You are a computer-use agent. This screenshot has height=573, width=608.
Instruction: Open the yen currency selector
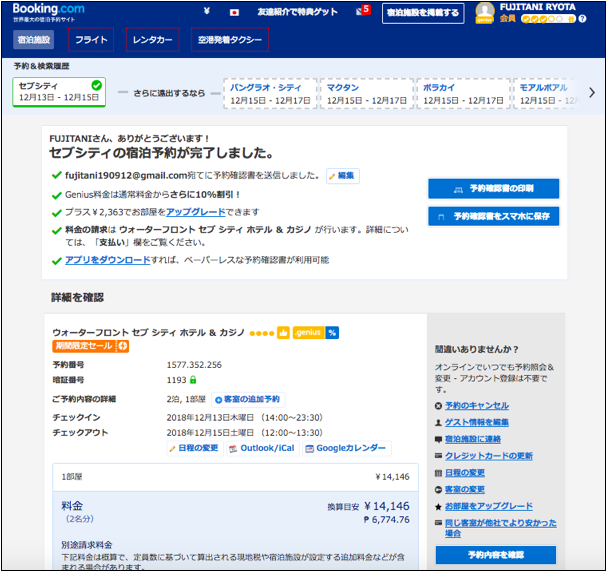click(x=206, y=13)
